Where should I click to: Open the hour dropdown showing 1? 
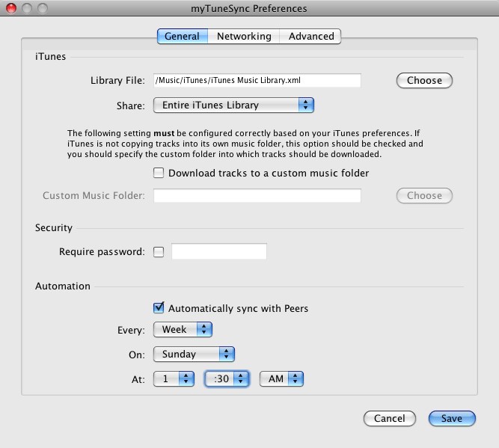(174, 378)
